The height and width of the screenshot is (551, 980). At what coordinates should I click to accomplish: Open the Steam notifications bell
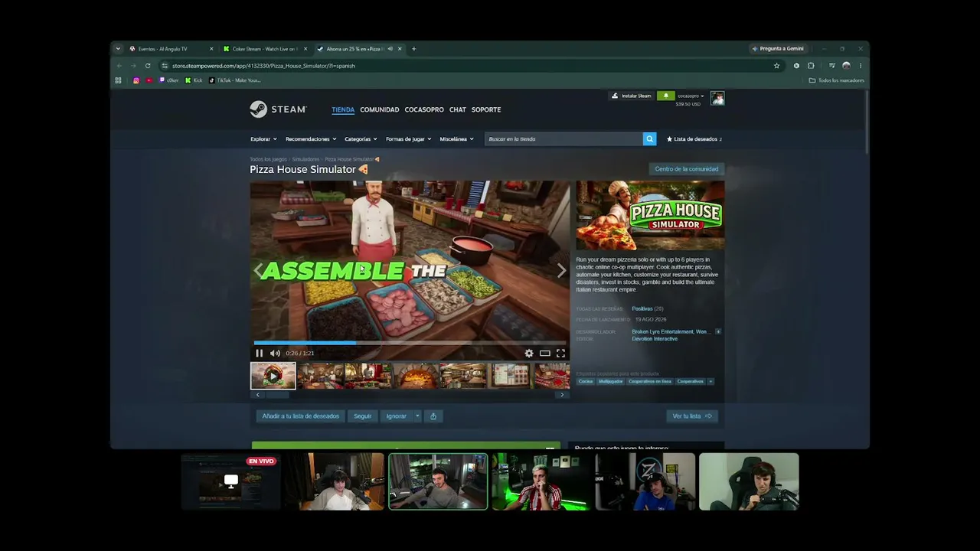tap(665, 96)
